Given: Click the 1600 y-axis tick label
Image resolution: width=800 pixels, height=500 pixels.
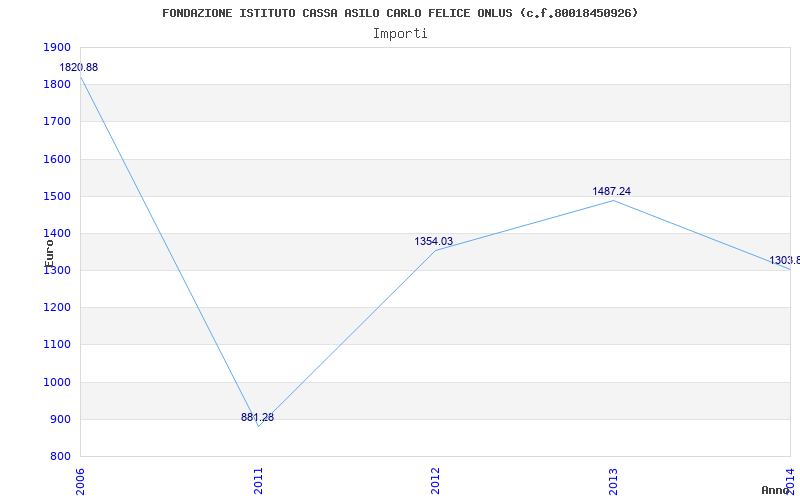Looking at the screenshot, I should point(57,159).
